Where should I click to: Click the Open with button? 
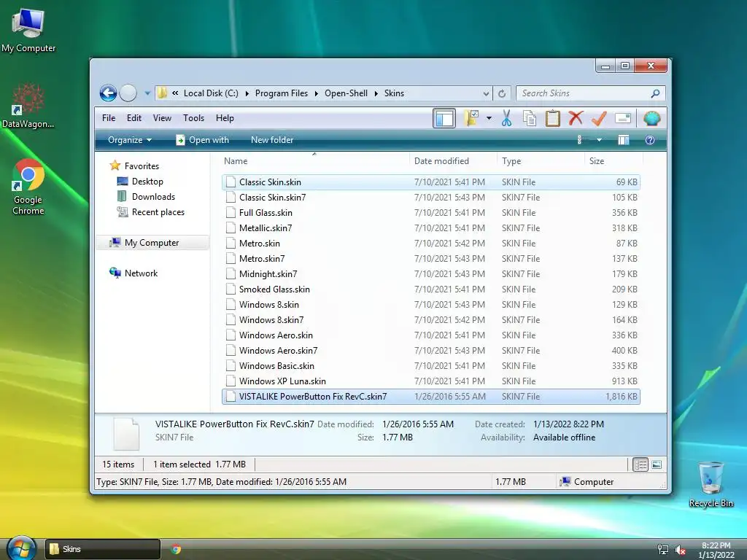203,140
